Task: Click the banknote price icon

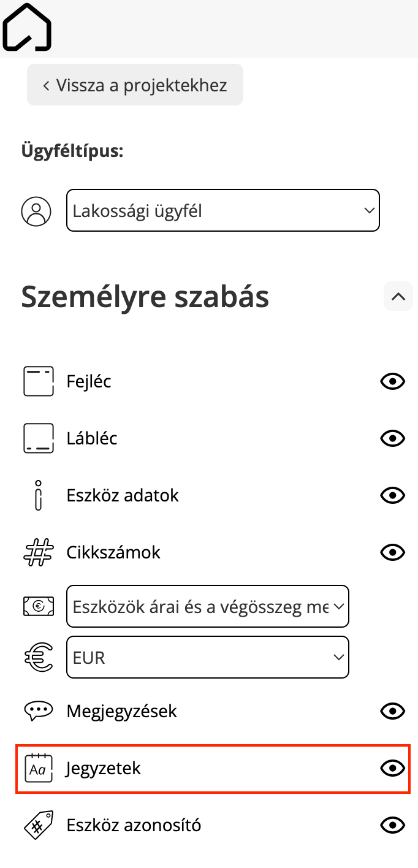Action: point(39,607)
